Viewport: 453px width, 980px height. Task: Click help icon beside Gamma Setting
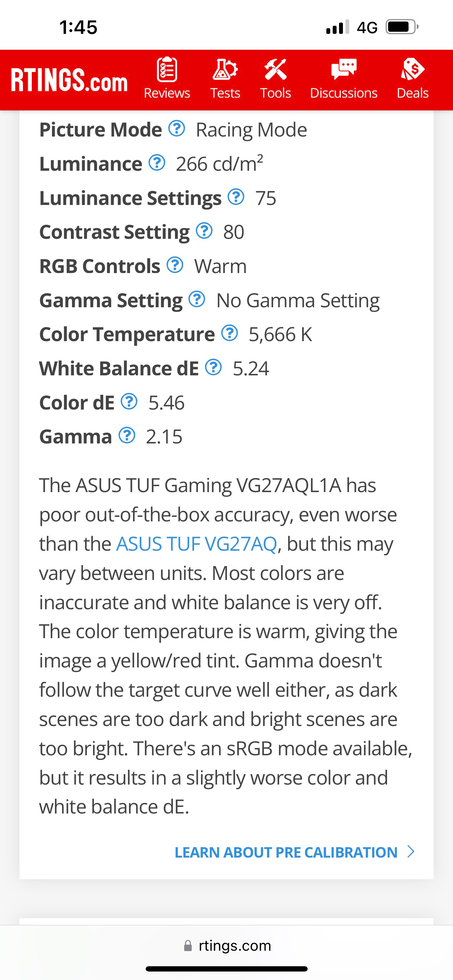[x=197, y=299]
